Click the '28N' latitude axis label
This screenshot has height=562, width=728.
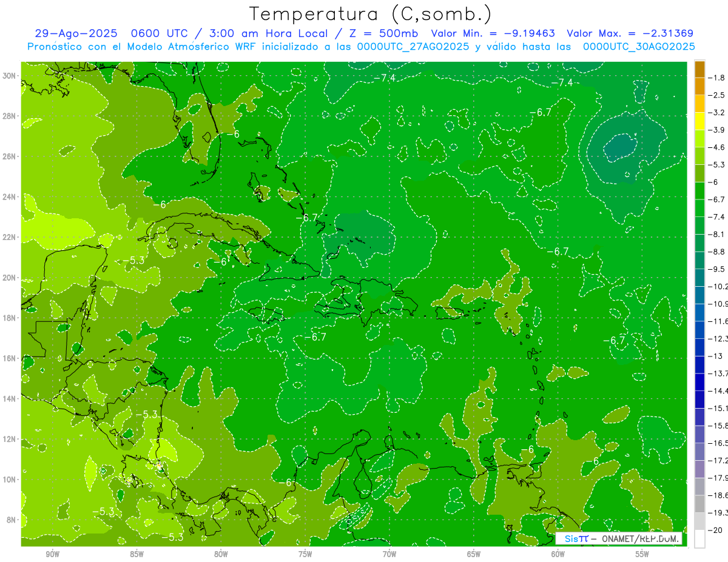(9, 116)
